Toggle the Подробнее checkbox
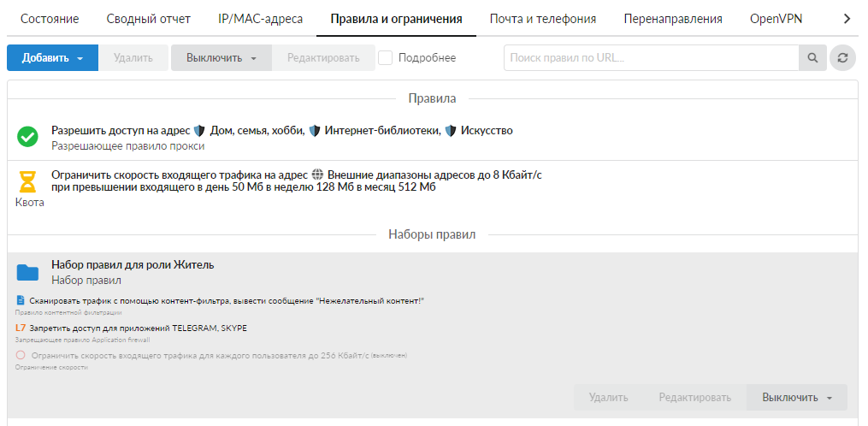The height and width of the screenshot is (426, 868). 386,58
